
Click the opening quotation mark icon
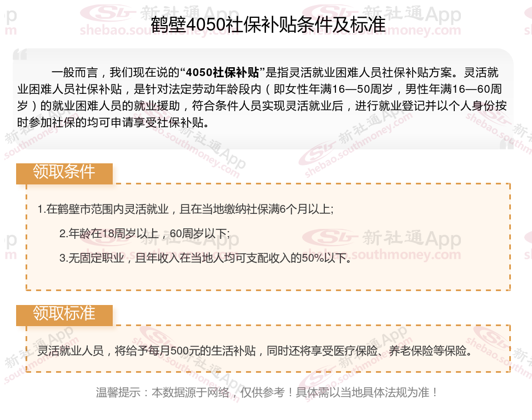pos(19,54)
